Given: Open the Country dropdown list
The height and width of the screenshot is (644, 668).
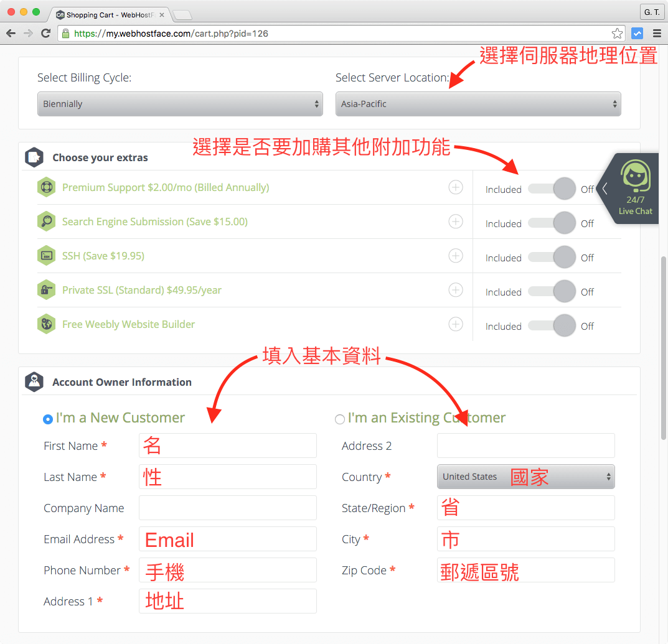Looking at the screenshot, I should [525, 477].
